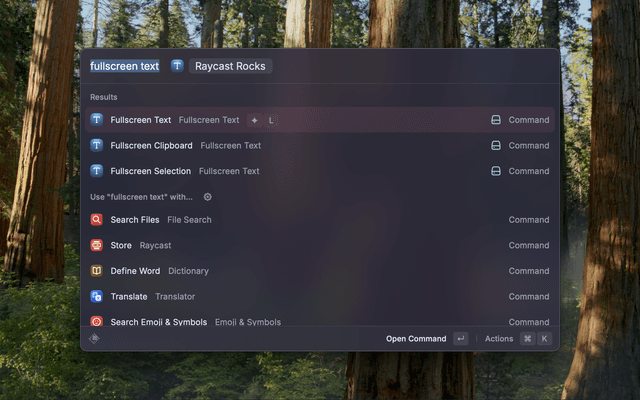Open fallback settings gear beside 'Use "fullscreen text" with...'

[208, 197]
